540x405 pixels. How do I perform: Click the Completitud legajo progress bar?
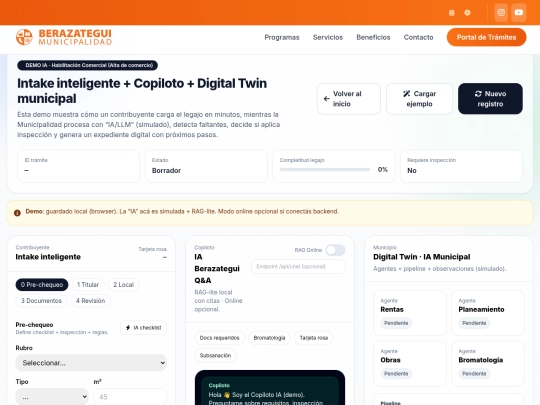tap(325, 169)
